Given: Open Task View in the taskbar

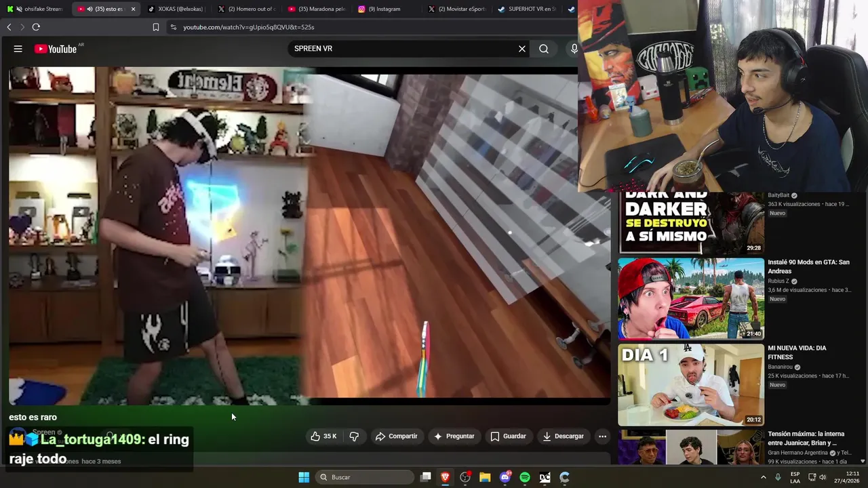Looking at the screenshot, I should point(426,477).
